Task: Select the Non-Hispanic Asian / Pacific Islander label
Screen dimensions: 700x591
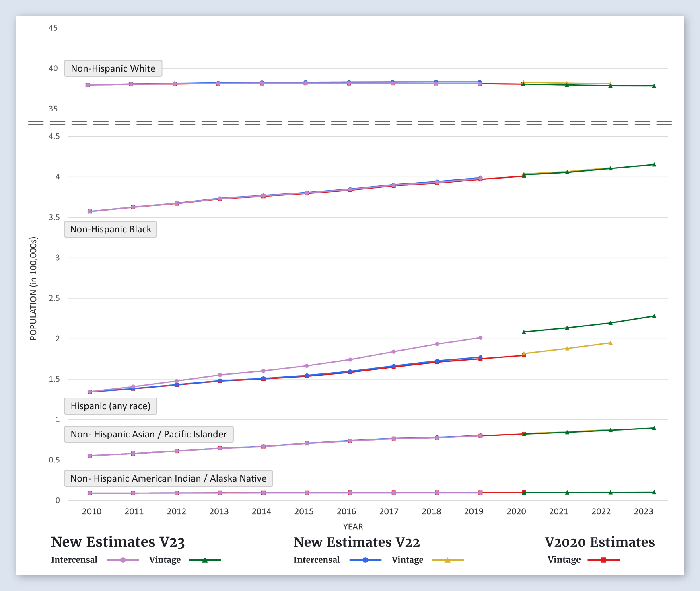Action: 149,434
